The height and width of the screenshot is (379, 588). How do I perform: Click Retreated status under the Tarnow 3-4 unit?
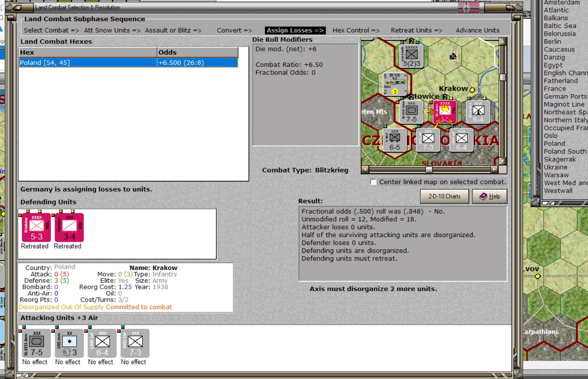click(x=68, y=246)
